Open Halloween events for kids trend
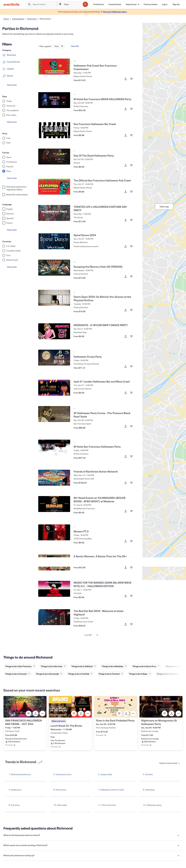This screenshot has width=186, height=868. [111, 790]
